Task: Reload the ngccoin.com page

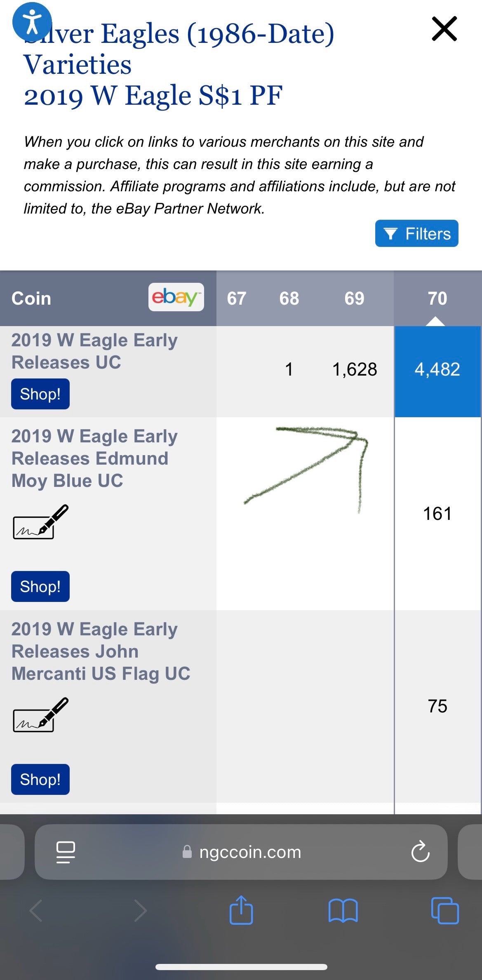Action: click(x=420, y=853)
